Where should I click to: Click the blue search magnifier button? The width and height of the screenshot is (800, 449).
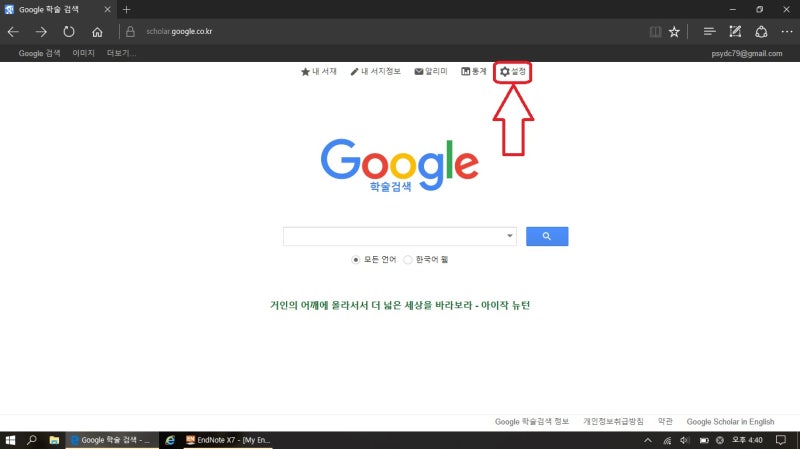[547, 236]
